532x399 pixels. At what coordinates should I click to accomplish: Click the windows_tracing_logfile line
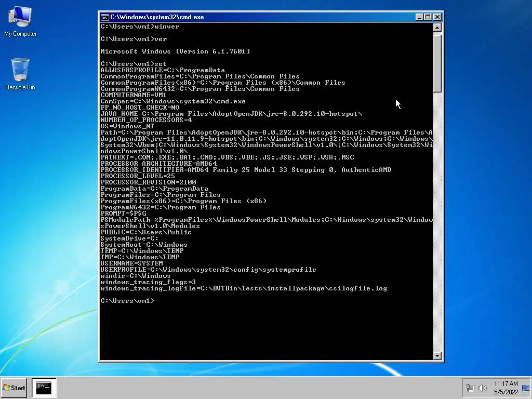[244, 288]
